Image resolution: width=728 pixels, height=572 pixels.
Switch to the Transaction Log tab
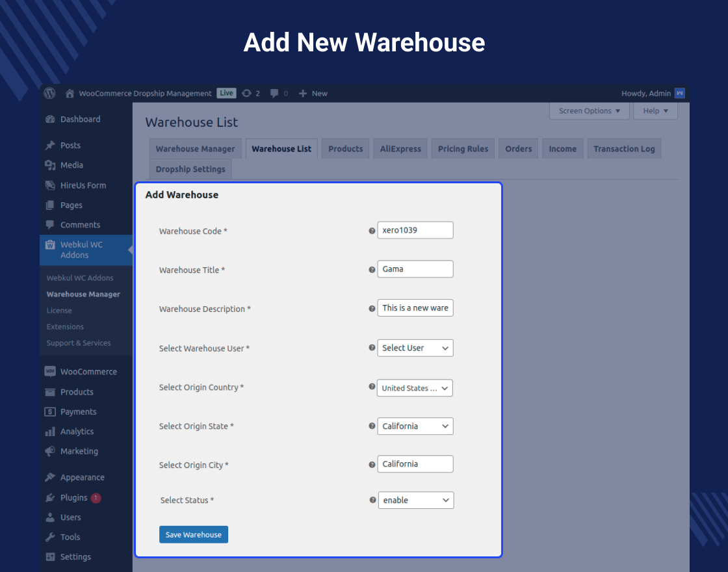pyautogui.click(x=624, y=149)
